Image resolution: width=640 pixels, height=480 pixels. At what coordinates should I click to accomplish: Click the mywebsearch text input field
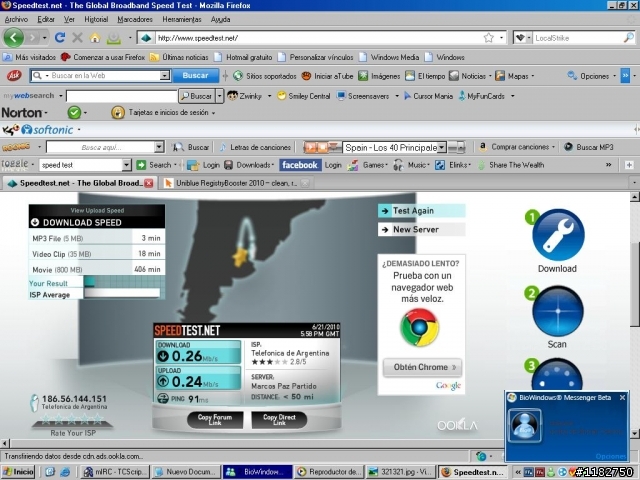[x=122, y=96]
